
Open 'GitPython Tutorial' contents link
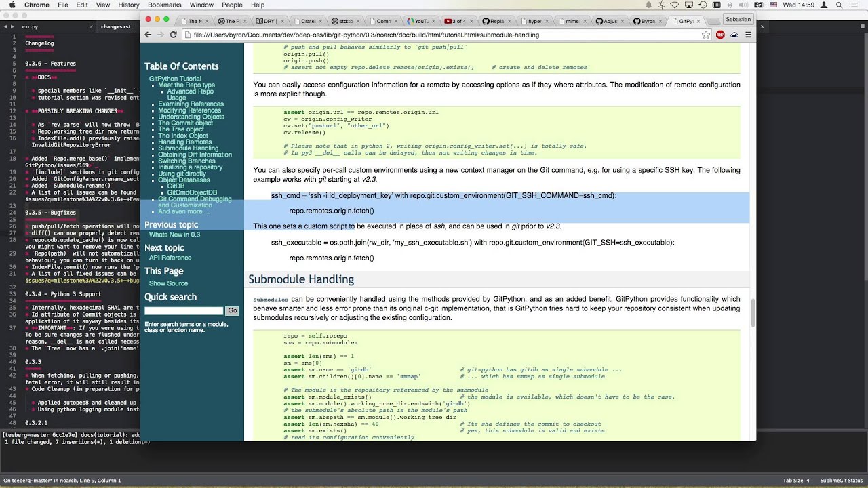175,79
